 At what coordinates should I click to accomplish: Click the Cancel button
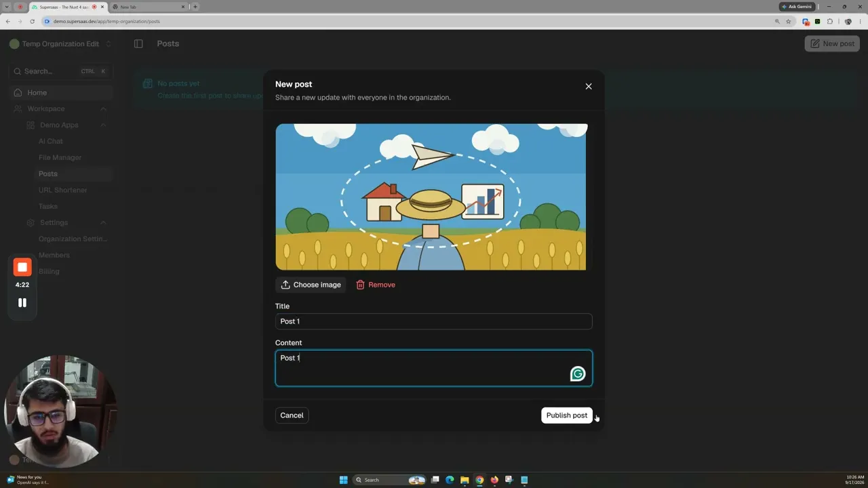coord(292,415)
